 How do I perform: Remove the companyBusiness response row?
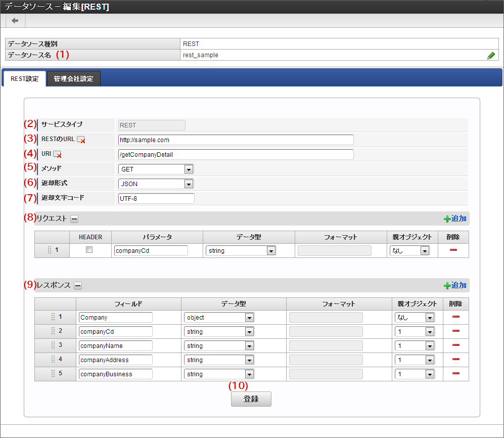(x=455, y=374)
